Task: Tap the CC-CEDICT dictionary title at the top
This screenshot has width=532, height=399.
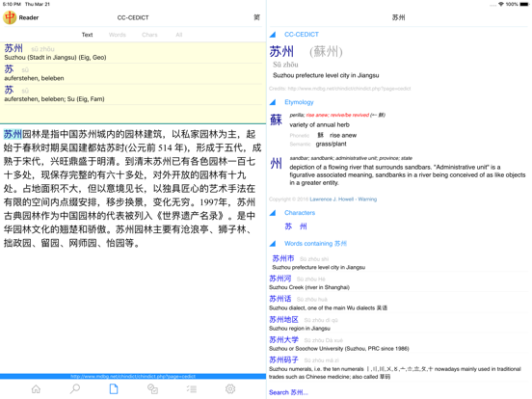Action: coord(133,17)
